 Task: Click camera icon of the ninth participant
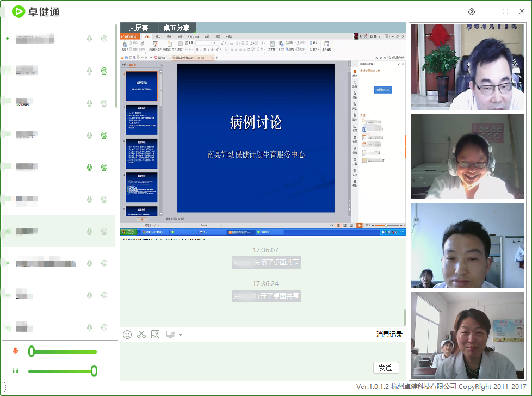tap(104, 295)
